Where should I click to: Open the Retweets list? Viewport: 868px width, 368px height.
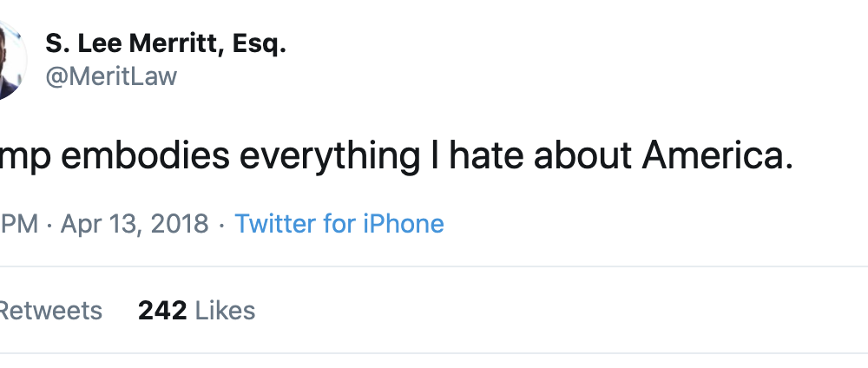point(50,310)
